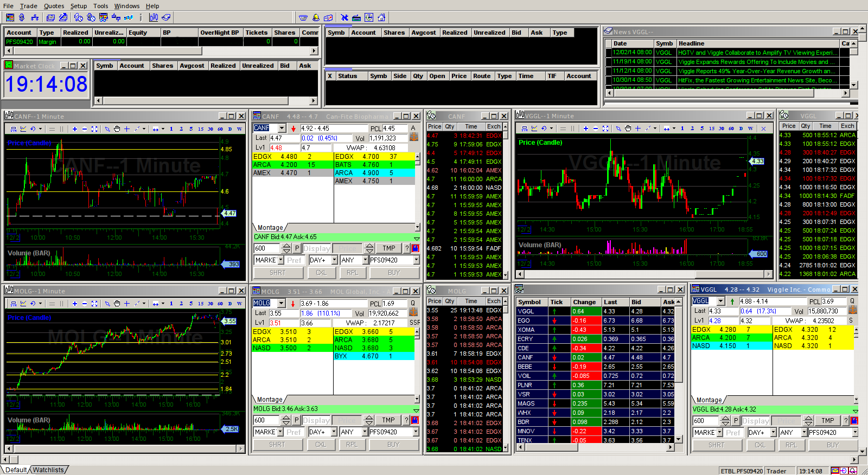Select the hand pan tool on VGGL chart
The height and width of the screenshot is (475, 868).
[x=628, y=129]
